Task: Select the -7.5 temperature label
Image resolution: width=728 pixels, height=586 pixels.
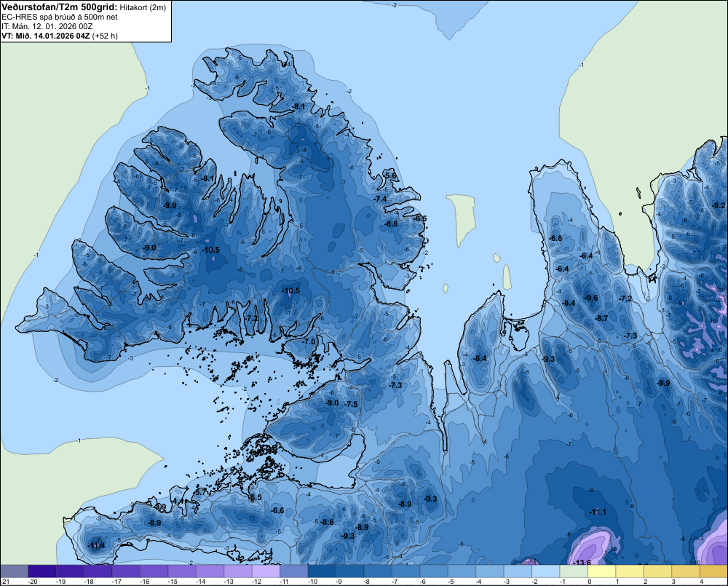Action: (x=352, y=404)
